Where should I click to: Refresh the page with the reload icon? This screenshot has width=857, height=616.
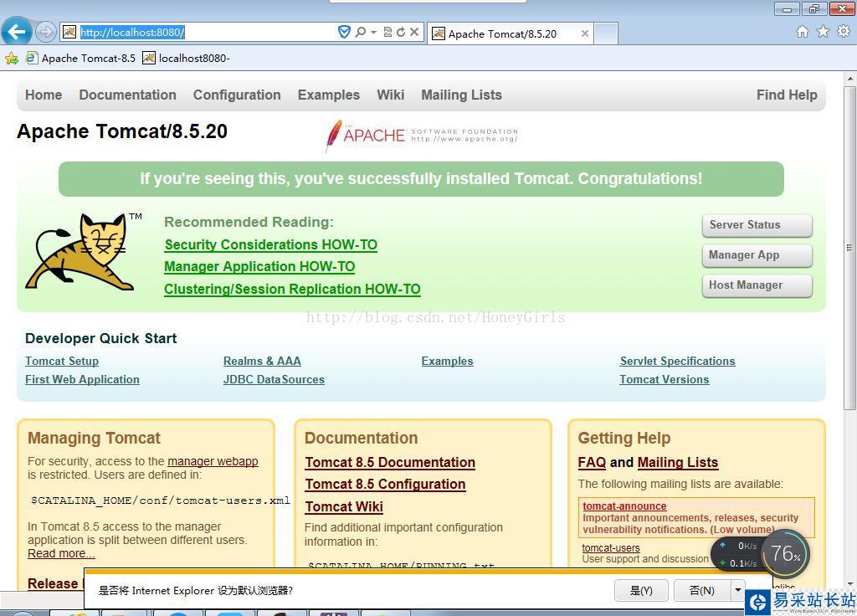pos(401,33)
